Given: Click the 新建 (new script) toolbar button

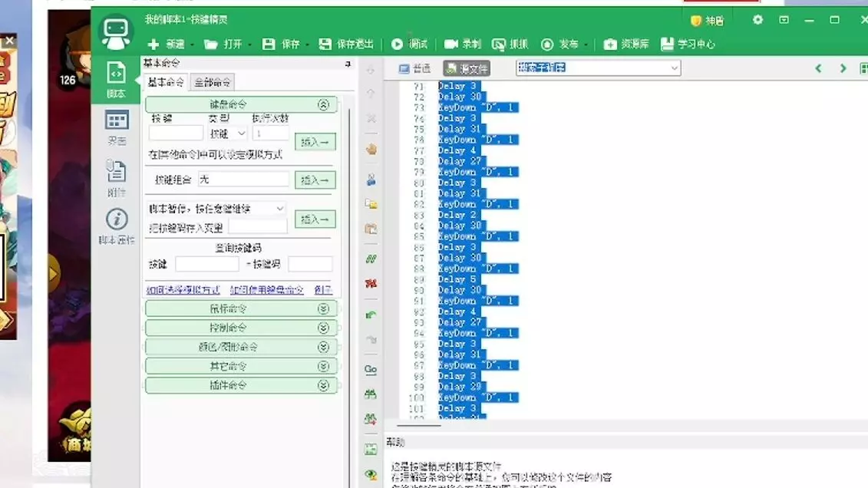Looking at the screenshot, I should 166,45.
